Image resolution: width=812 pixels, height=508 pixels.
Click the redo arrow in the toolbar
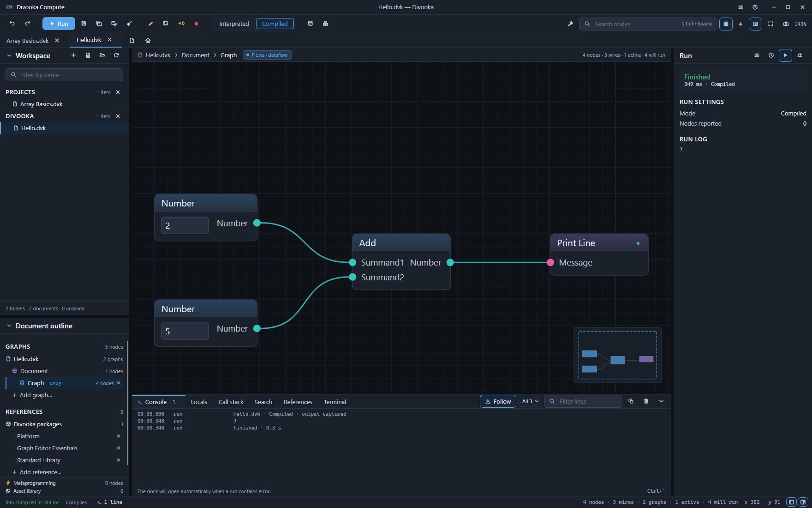[28, 24]
